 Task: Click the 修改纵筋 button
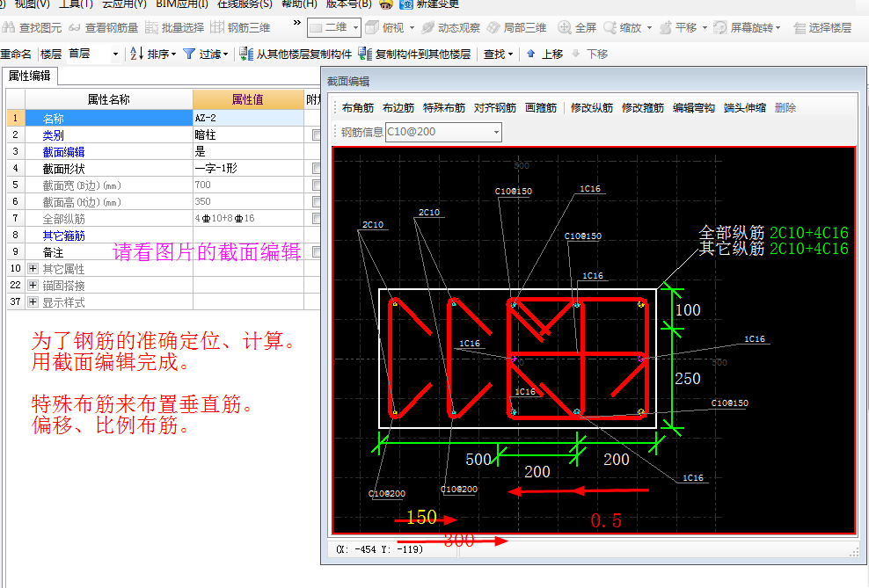591,108
